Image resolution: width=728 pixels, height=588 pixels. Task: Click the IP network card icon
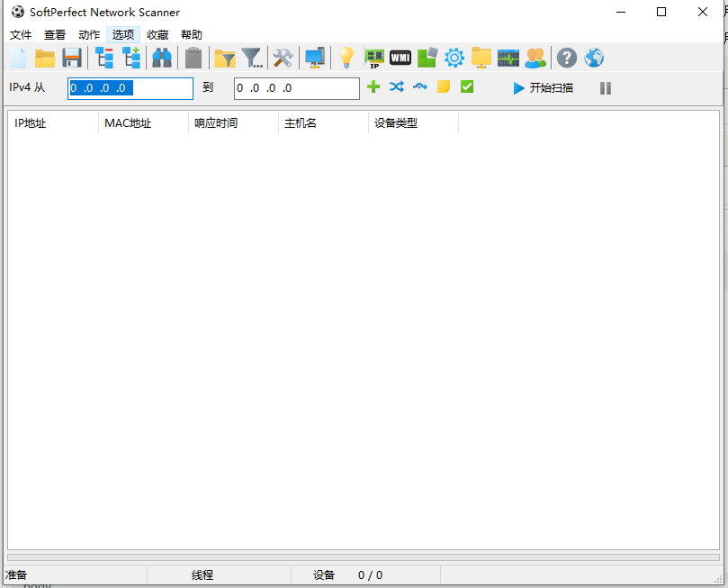pyautogui.click(x=373, y=59)
